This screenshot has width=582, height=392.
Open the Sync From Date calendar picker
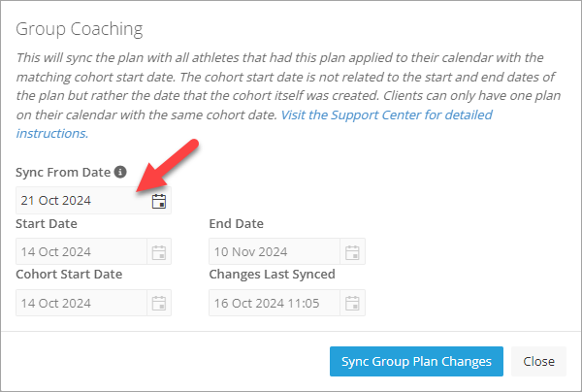[x=159, y=201]
